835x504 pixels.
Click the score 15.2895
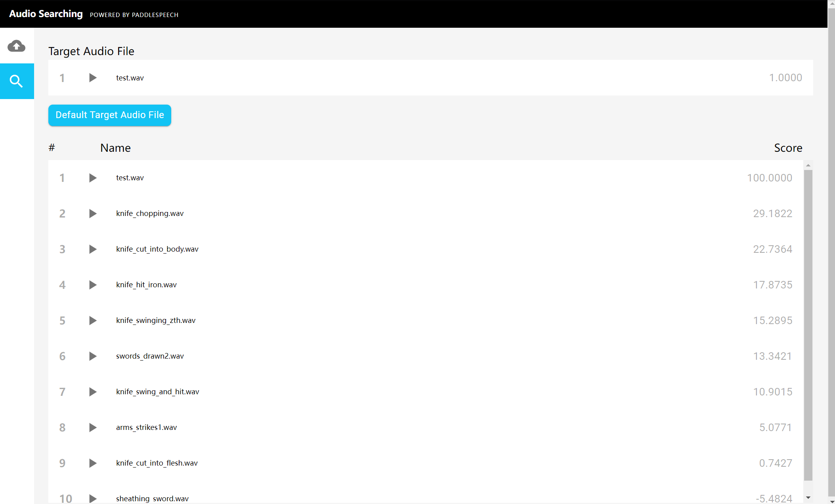pyautogui.click(x=773, y=321)
